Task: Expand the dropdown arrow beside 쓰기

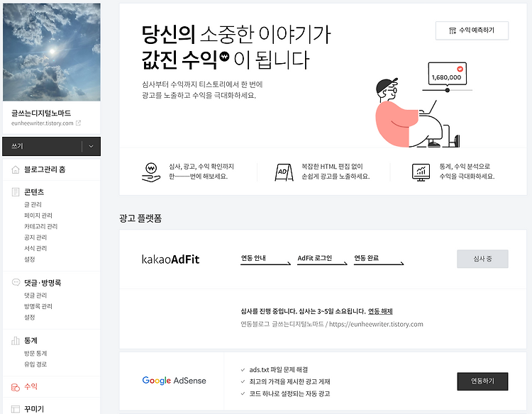Action: [91, 147]
